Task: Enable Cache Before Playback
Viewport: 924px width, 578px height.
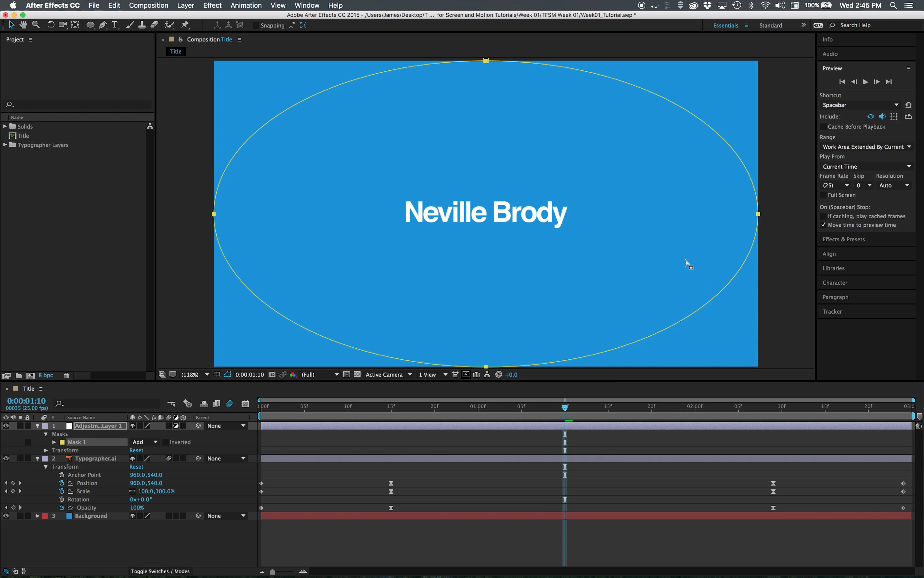Action: [x=823, y=127]
